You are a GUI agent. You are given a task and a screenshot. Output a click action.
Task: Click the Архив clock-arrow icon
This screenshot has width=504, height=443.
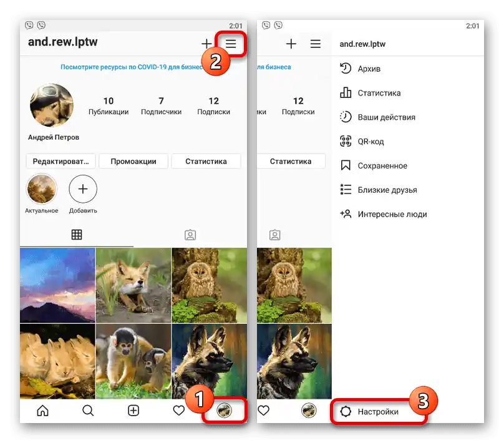346,68
